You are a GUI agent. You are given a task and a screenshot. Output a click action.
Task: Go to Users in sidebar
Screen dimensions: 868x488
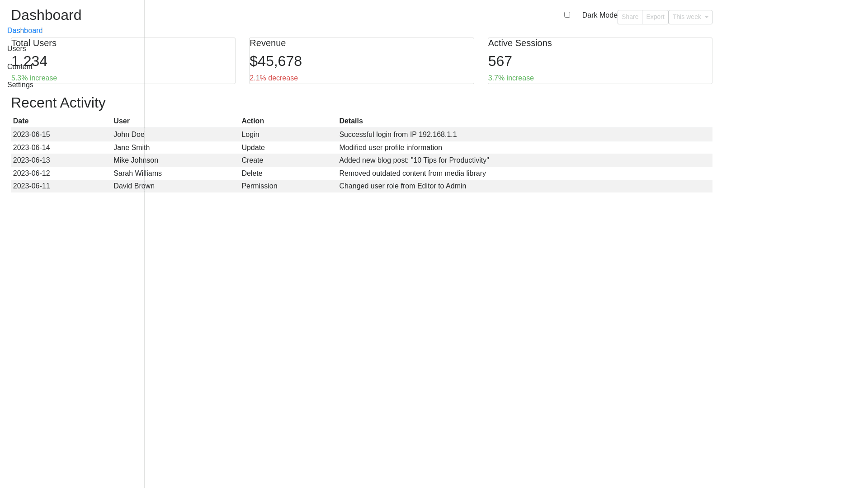pyautogui.click(x=16, y=49)
